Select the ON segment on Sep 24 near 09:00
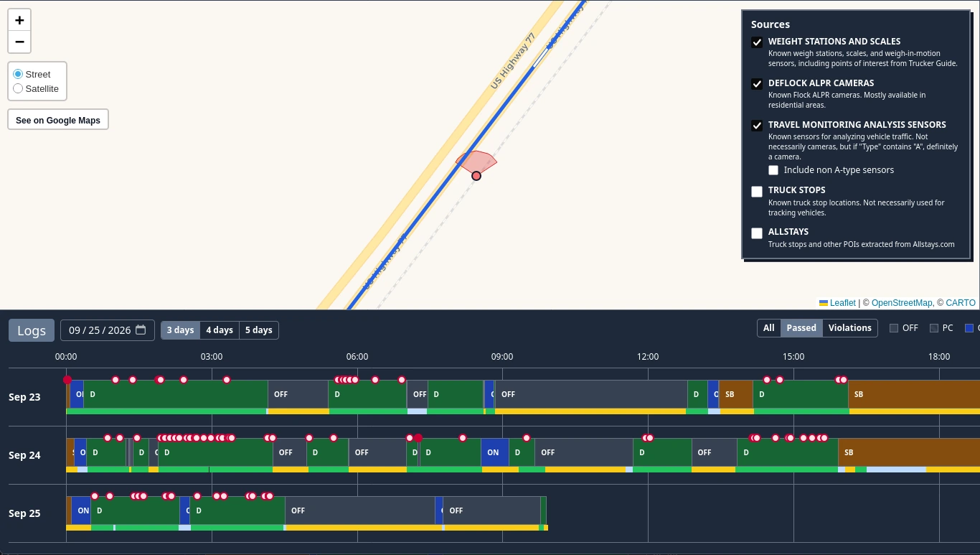This screenshot has height=555, width=980. (495, 452)
